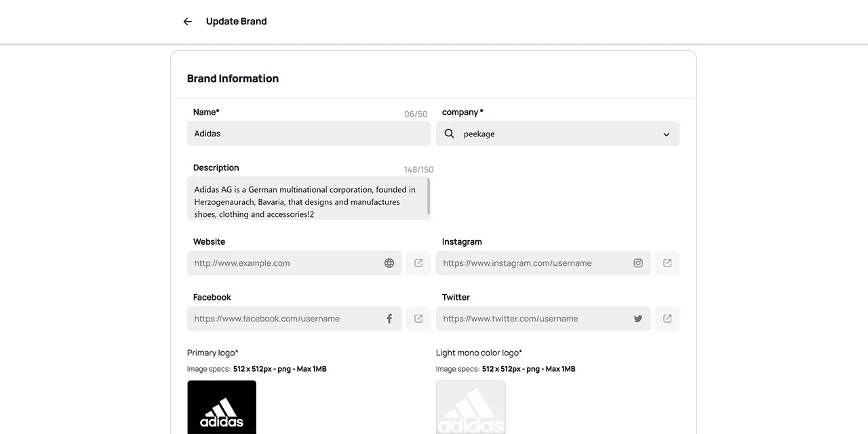Open the Twitter link externally
The width and height of the screenshot is (868, 434).
667,319
